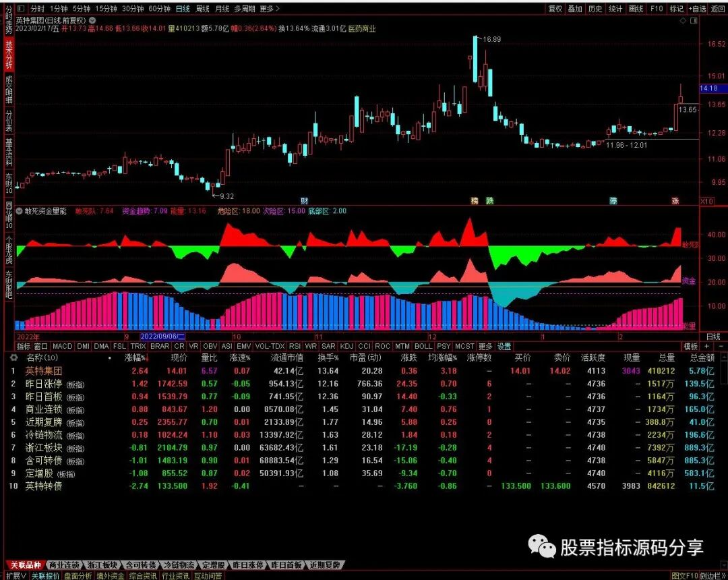Switch to the 1分钟 period

coord(59,9)
